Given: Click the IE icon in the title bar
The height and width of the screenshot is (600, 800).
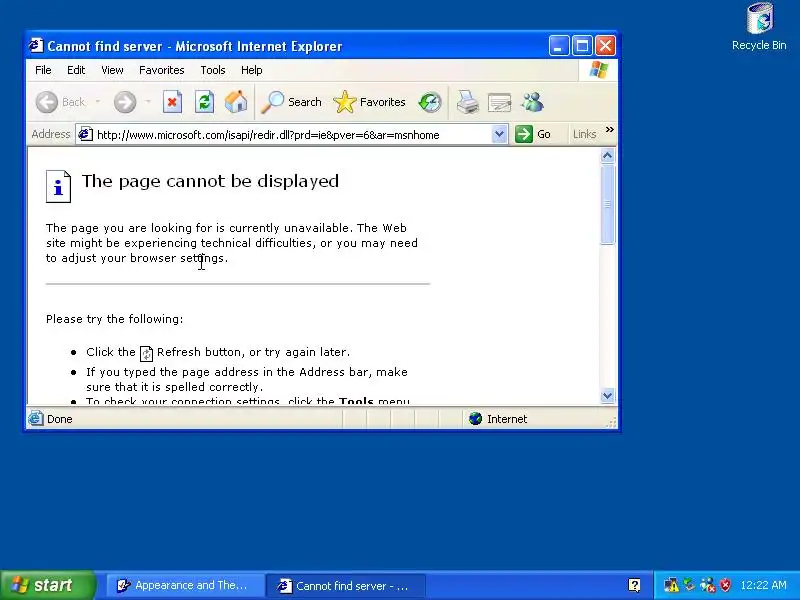Looking at the screenshot, I should point(36,46).
